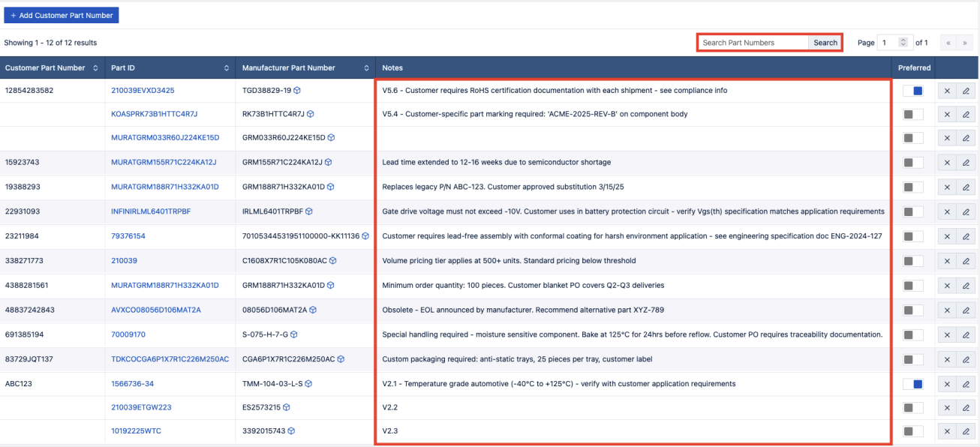Click note 'V2.2' cell
The width and height of the screenshot is (980, 447).
click(x=633, y=408)
